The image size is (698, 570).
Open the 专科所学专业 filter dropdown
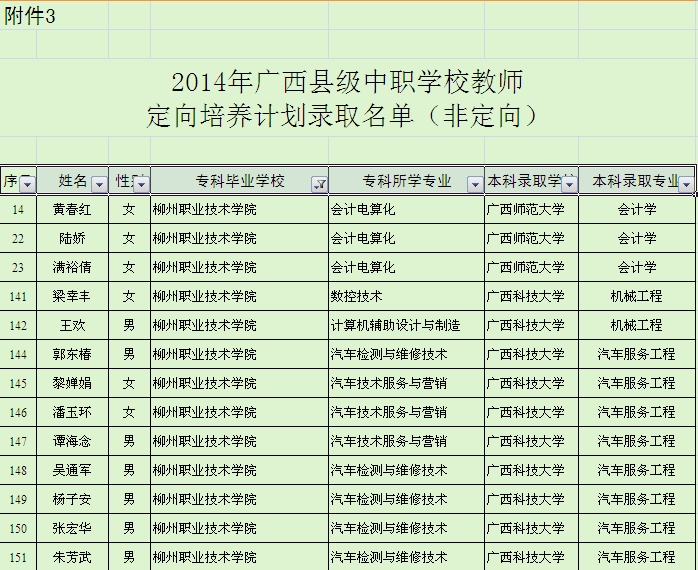(475, 184)
